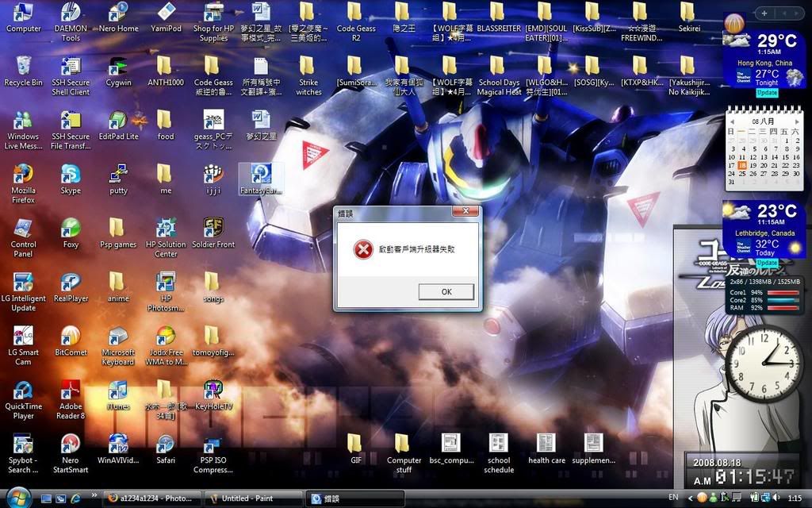Viewport: 812px width, 508px height.
Task: Switch to Untitled - Paint taskbar item
Action: pyautogui.click(x=252, y=498)
